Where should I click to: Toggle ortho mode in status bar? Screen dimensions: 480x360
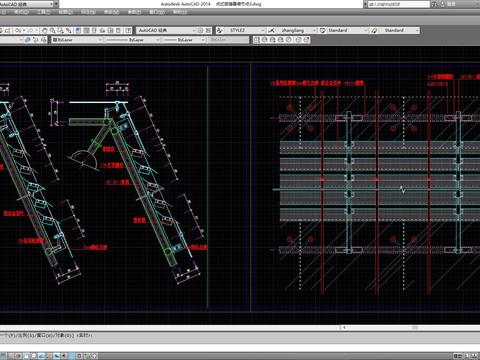tap(26, 356)
